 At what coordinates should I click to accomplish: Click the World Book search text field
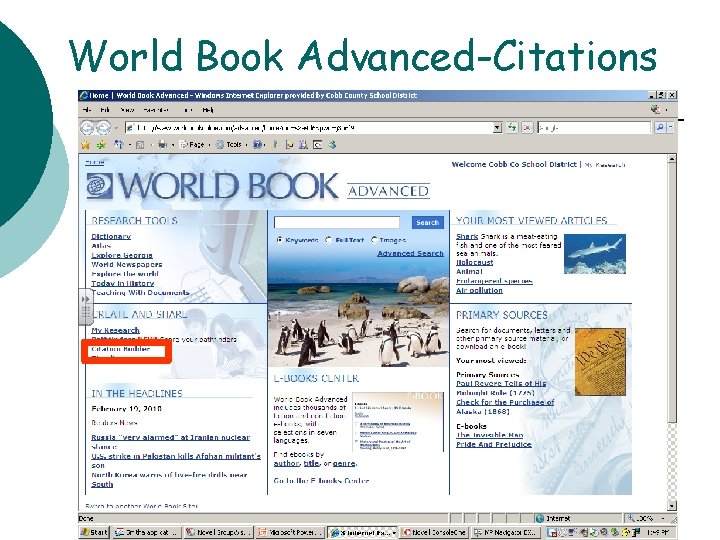click(337, 222)
